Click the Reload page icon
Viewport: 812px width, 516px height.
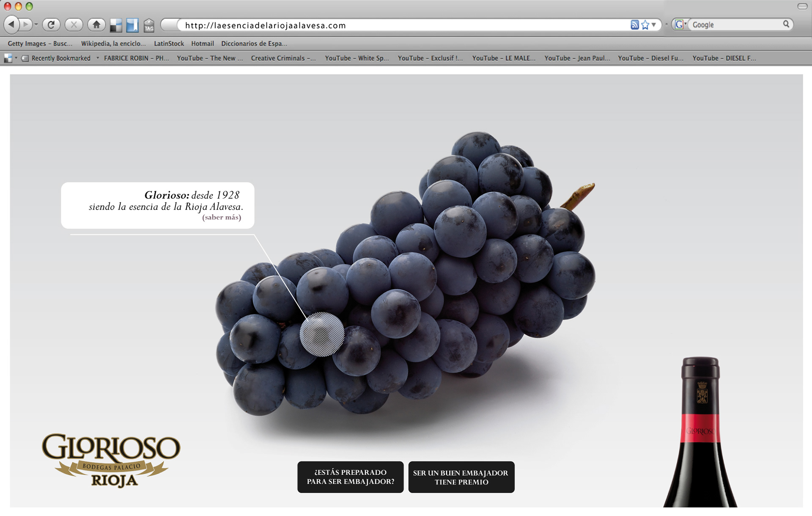pyautogui.click(x=51, y=25)
